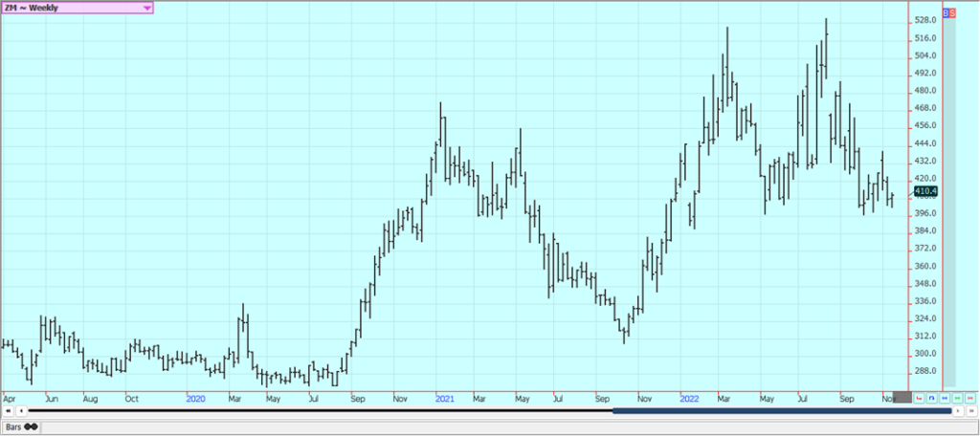Click the green bowtie marker icon
This screenshot has height=436, width=980.
[957, 398]
